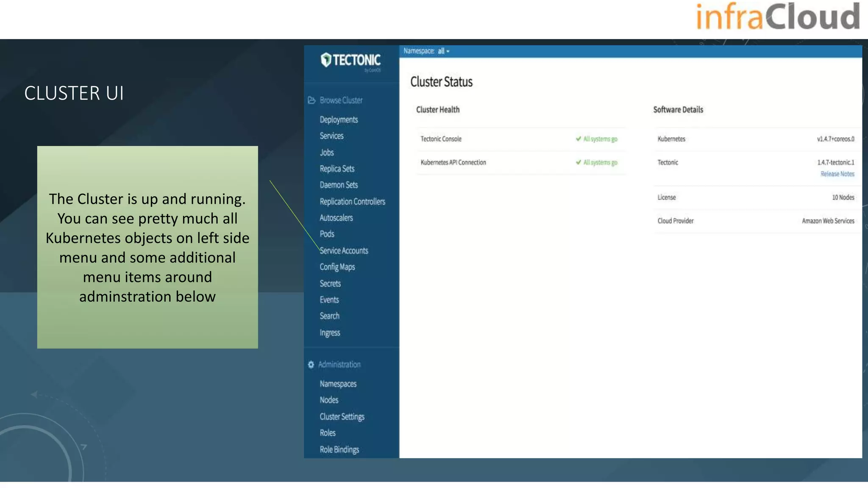Viewport: 868px width, 488px height.
Task: Click the Amazon Web Services value
Action: (x=828, y=221)
